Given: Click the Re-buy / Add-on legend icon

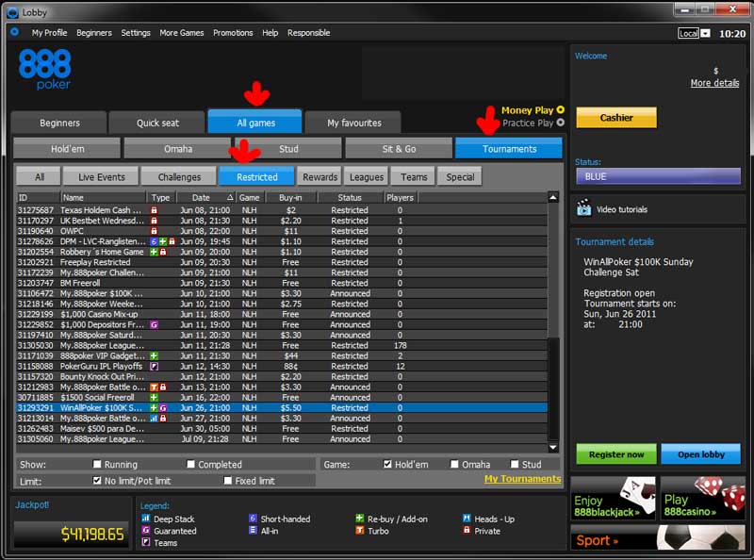Looking at the screenshot, I should [359, 519].
